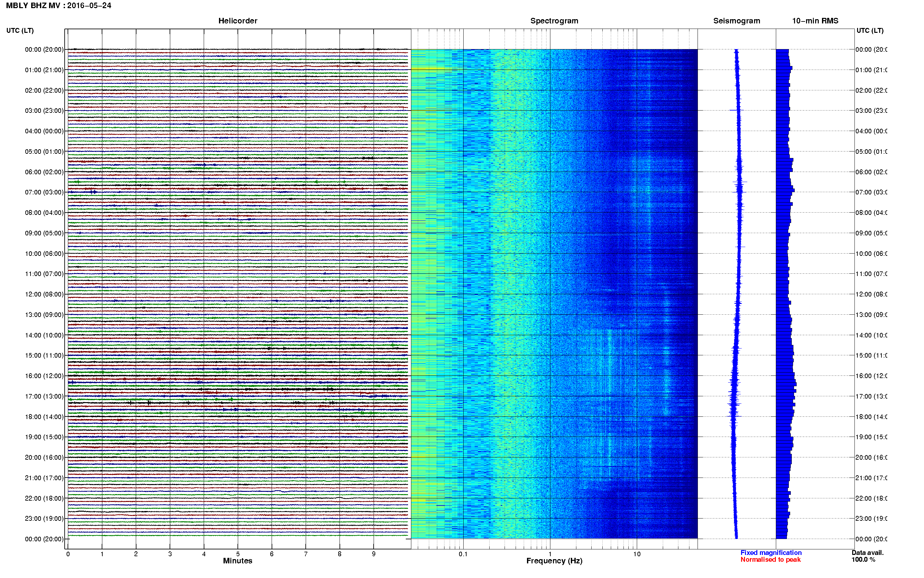Select the left 08:00 (04:00) time label

coord(44,213)
